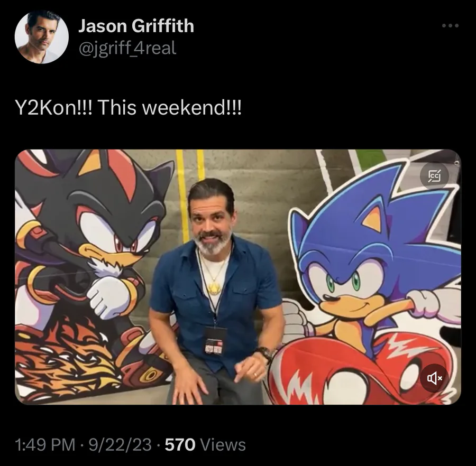Click the man's lanyard badge in video
The height and width of the screenshot is (466, 476).
pos(214,340)
